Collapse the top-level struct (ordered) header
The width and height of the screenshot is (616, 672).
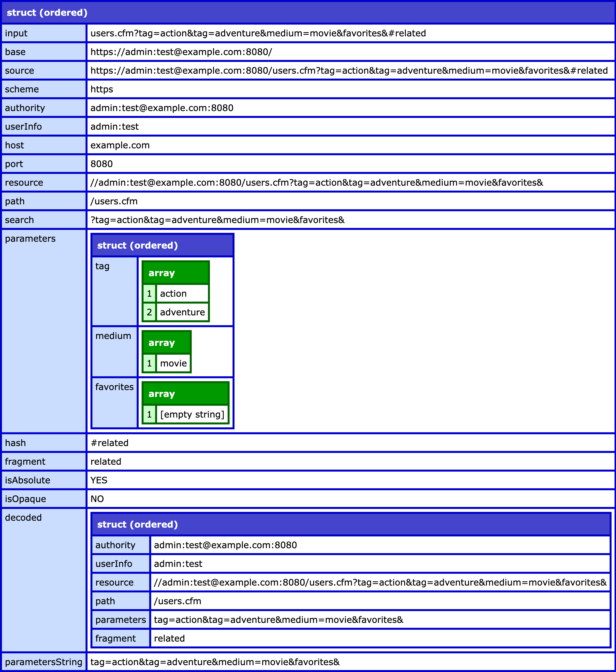[47, 13]
